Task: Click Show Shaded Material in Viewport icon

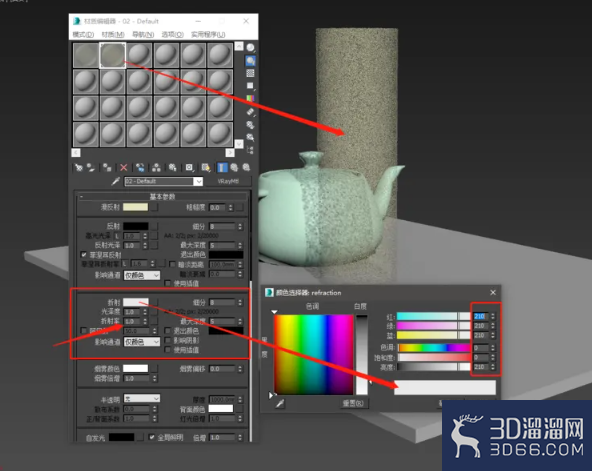Action: tap(206, 168)
